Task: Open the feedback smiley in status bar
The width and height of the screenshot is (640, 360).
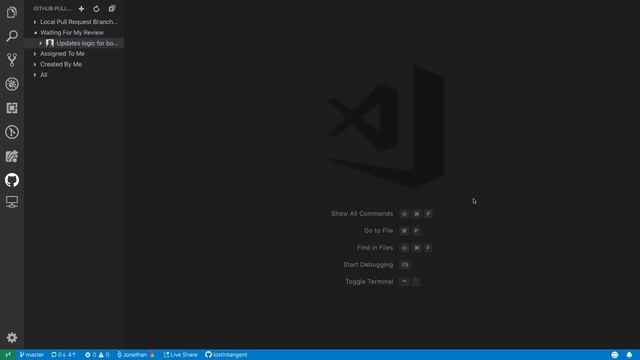Action: 615,355
